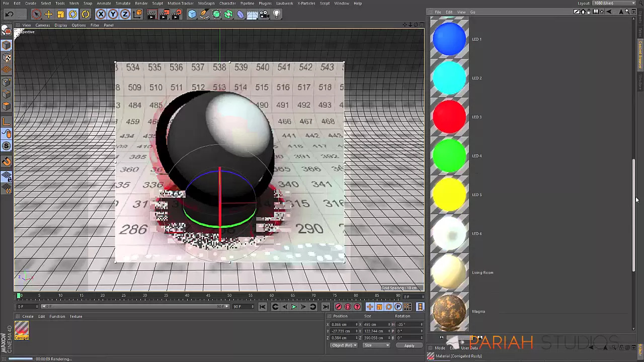The image size is (644, 362).
Task: Toggle the Y axis lock
Action: click(x=113, y=15)
